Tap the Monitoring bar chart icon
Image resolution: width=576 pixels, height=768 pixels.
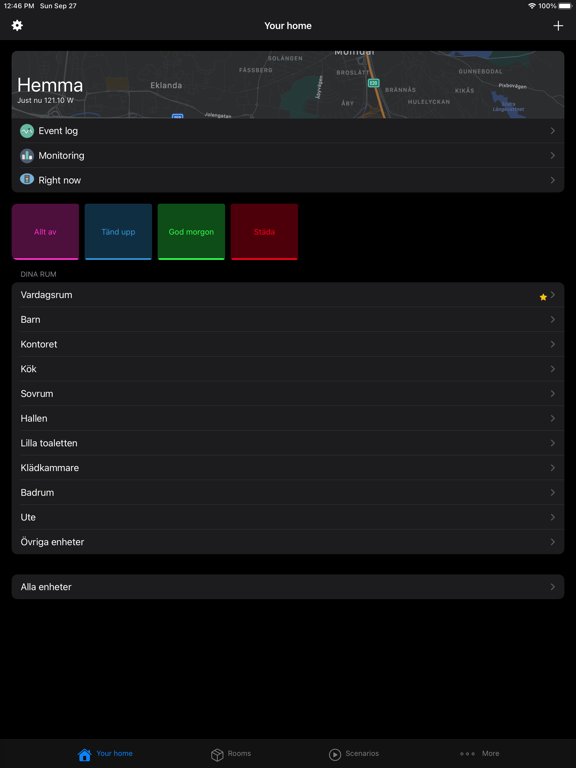[27, 156]
